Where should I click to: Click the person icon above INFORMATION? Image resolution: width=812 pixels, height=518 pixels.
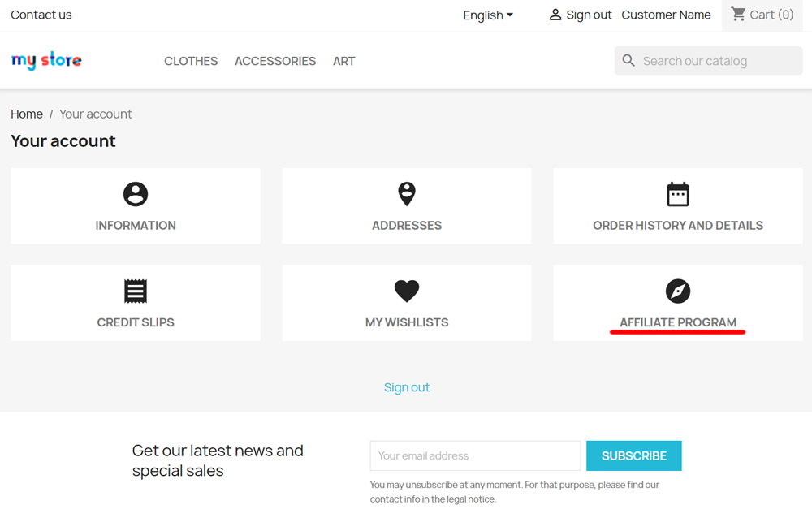pos(135,194)
